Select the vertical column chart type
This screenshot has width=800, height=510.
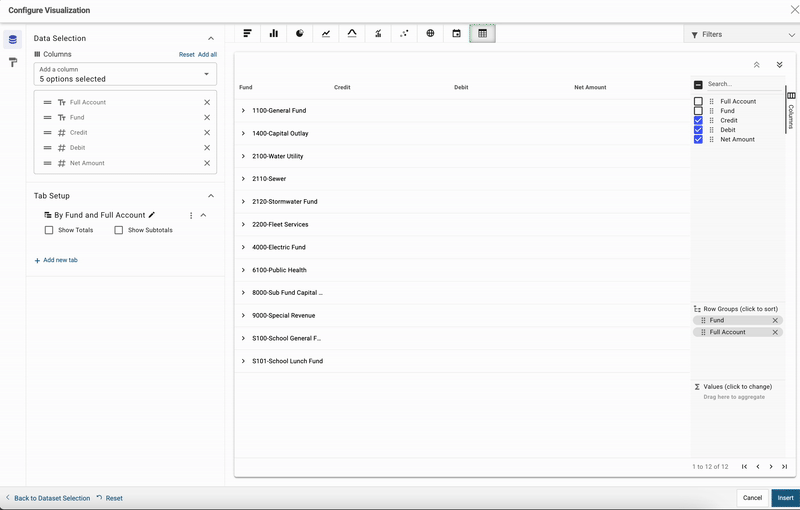(x=274, y=34)
